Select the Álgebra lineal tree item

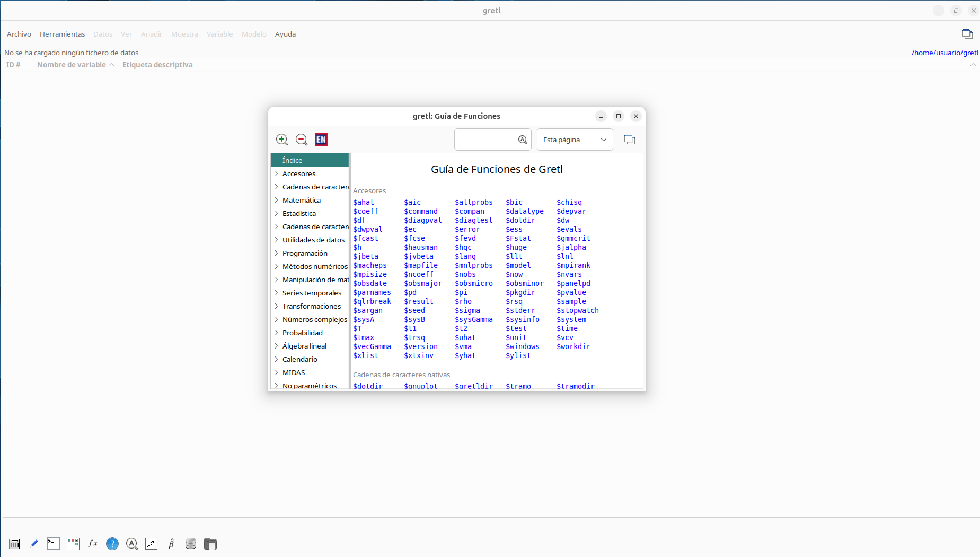pyautogui.click(x=305, y=346)
